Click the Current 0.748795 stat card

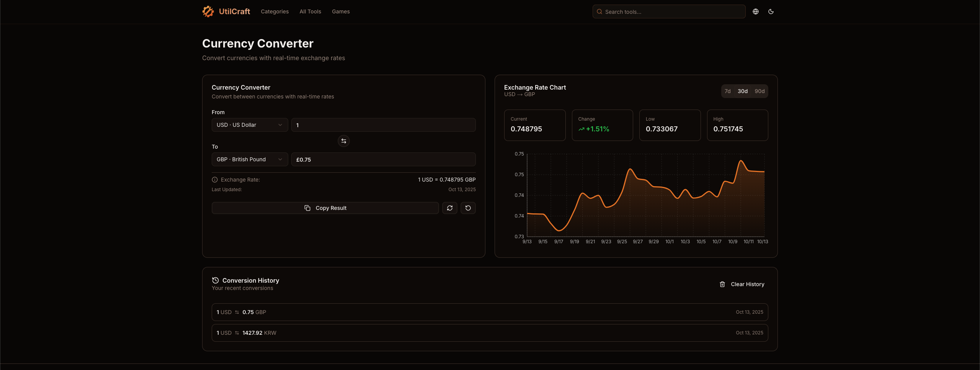[x=535, y=125]
